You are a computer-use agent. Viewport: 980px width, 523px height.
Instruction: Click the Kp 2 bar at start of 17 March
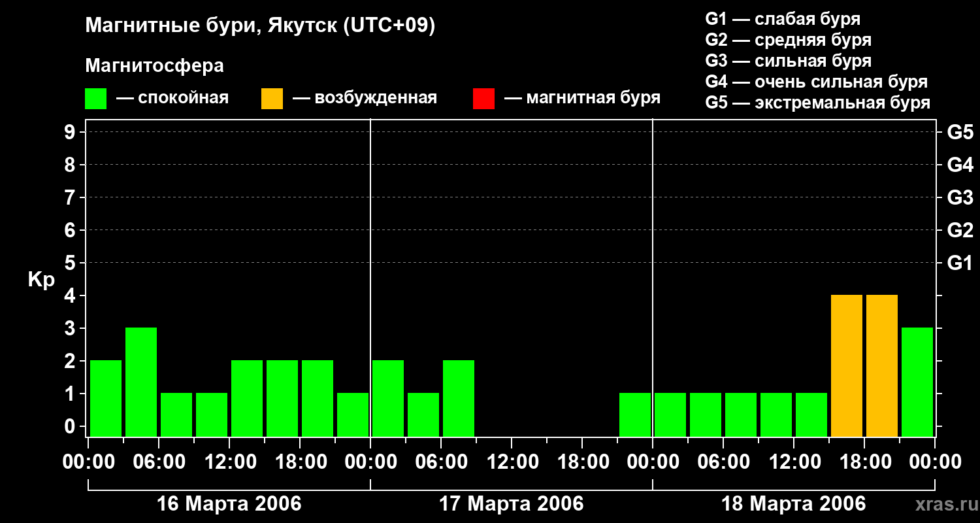pyautogui.click(x=388, y=398)
